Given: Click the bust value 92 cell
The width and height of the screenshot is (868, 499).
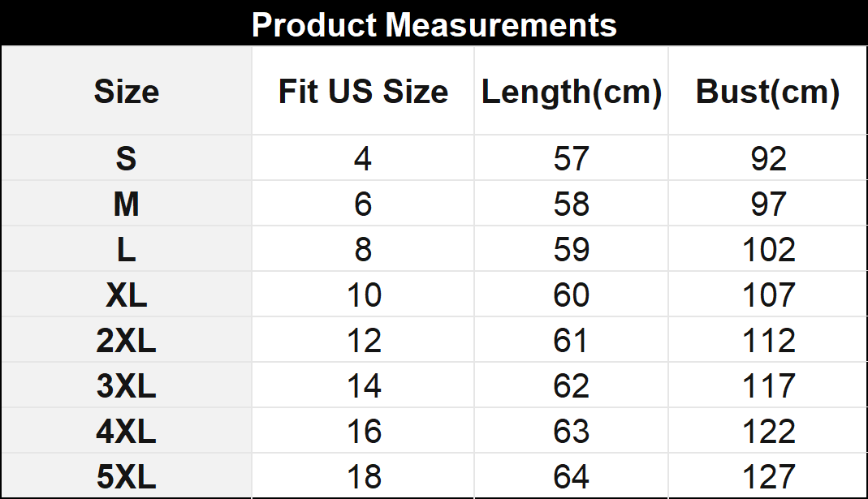Looking at the screenshot, I should pyautogui.click(x=768, y=159).
